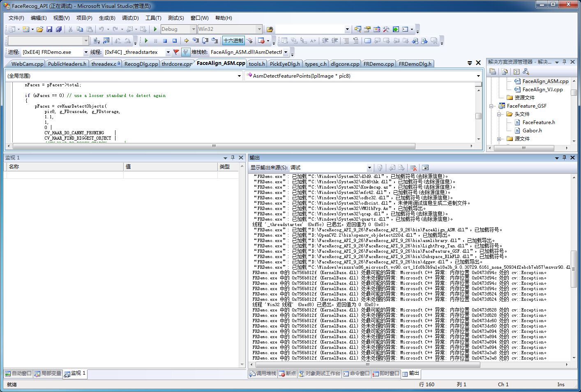
Task: Click the Save All icon
Action: pos(59,29)
